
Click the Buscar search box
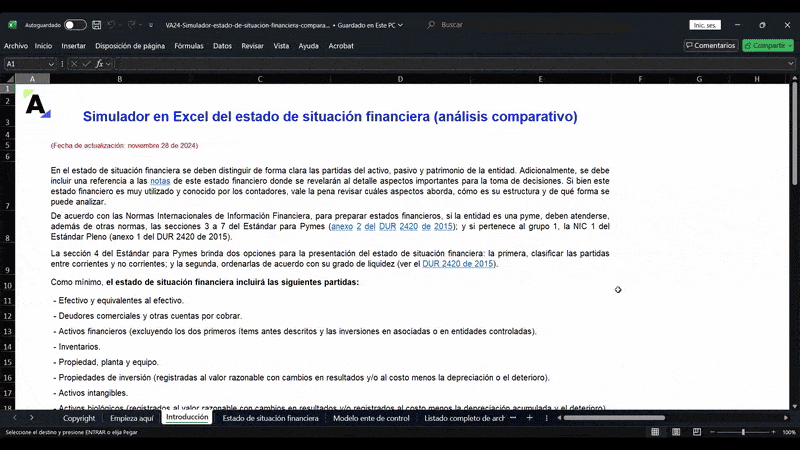click(x=500, y=24)
